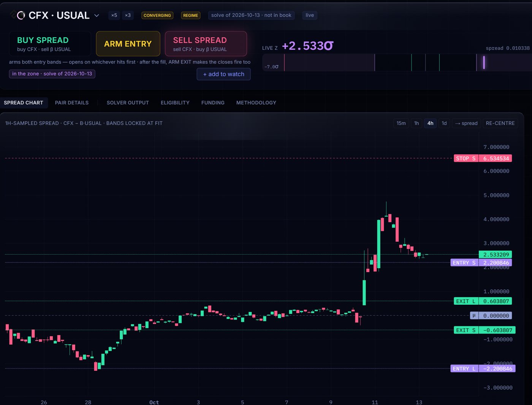Select the 15m timeframe
532x405 pixels.
coord(401,123)
